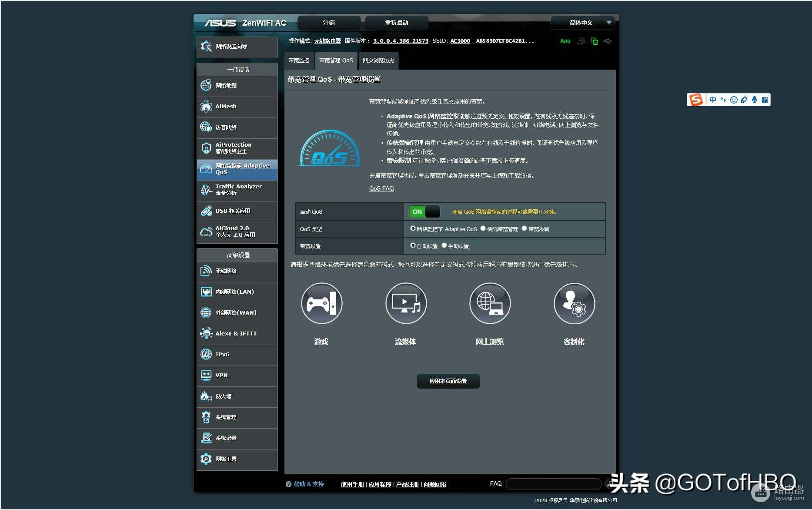Open 网络工具 network tools gear icon
This screenshot has height=510, width=812.
click(206, 459)
